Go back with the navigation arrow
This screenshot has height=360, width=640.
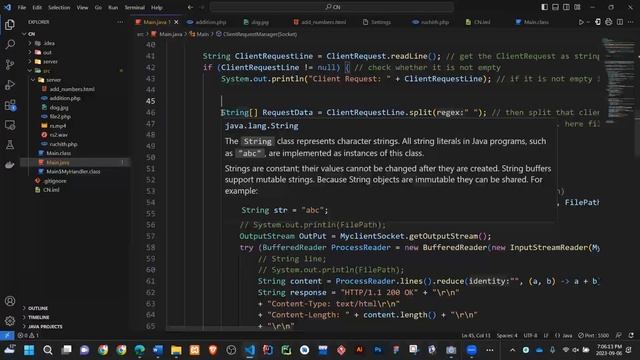point(190,7)
